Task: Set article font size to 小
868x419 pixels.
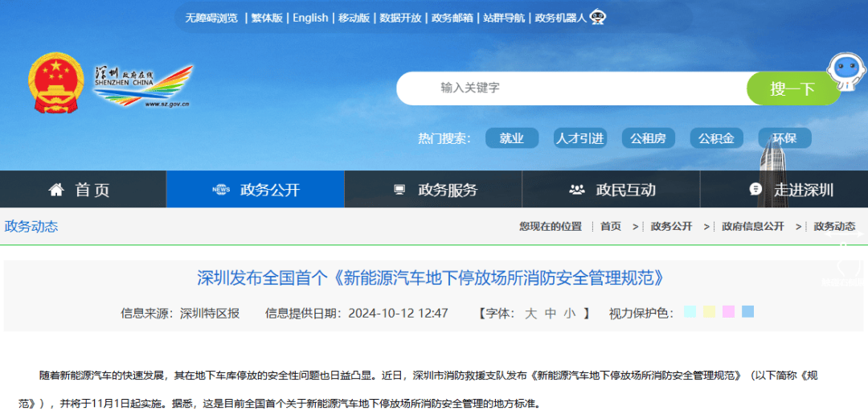Action: tap(569, 313)
